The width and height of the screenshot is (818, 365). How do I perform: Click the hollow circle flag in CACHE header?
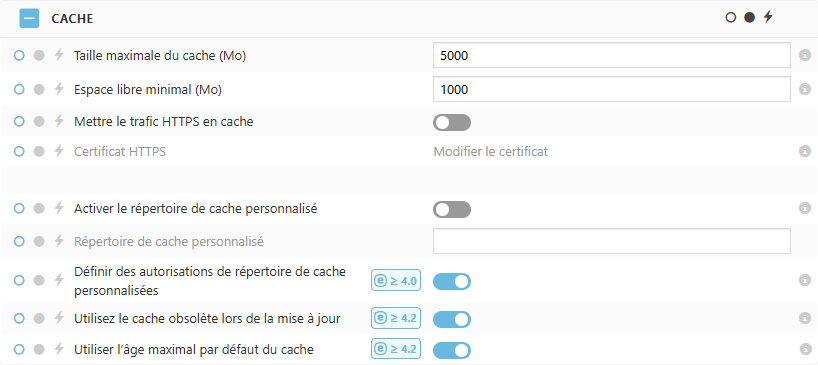coord(730,18)
